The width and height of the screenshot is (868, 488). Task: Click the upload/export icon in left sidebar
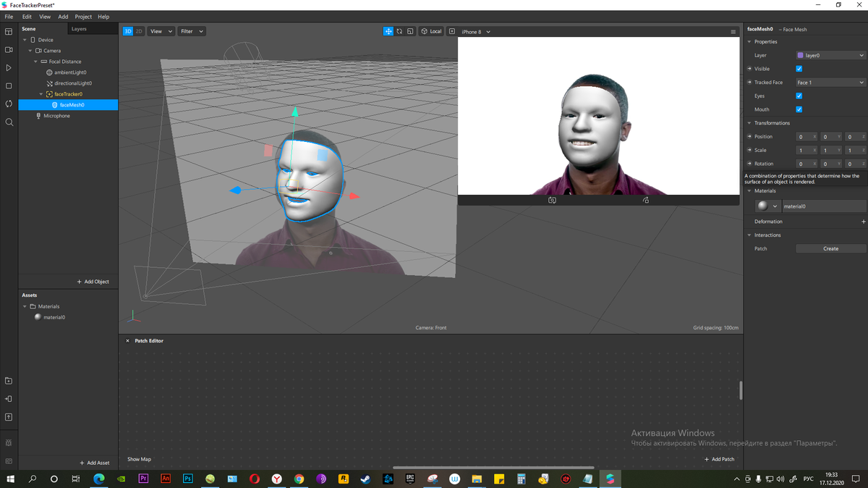click(9, 417)
